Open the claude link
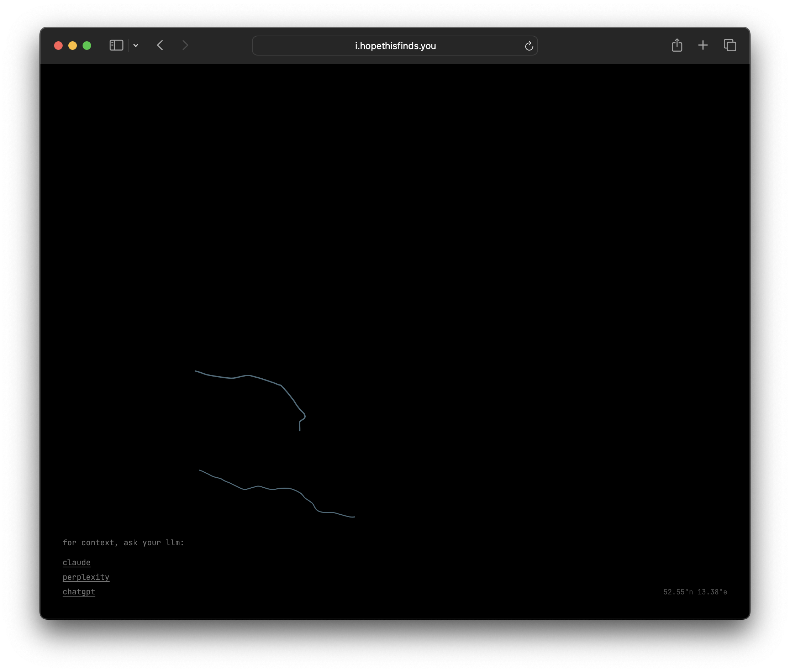This screenshot has height=672, width=790. tap(77, 562)
